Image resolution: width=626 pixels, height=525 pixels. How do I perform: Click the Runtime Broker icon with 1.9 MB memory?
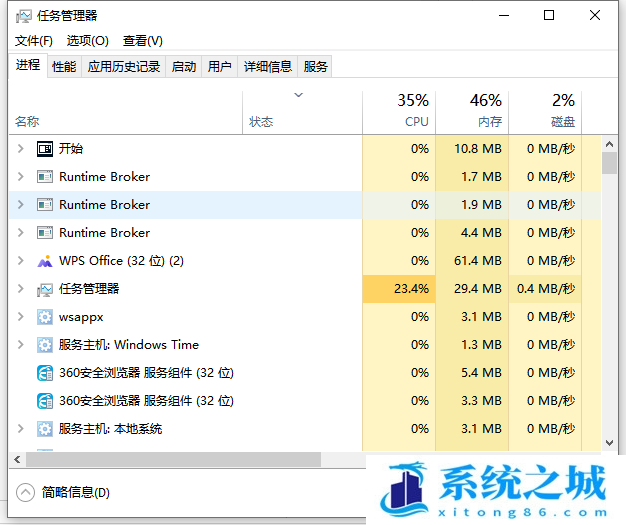[x=45, y=204]
